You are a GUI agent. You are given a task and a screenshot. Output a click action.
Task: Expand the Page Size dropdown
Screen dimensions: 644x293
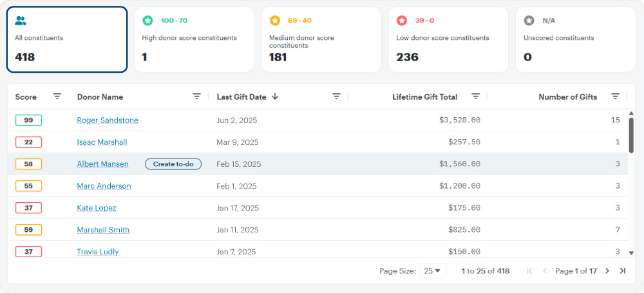coord(433,271)
